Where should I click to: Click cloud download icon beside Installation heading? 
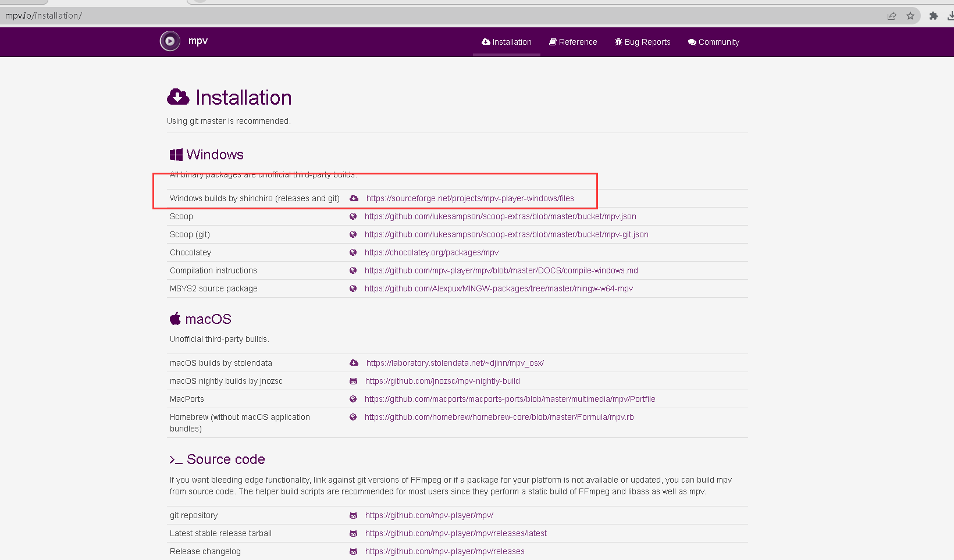178,97
